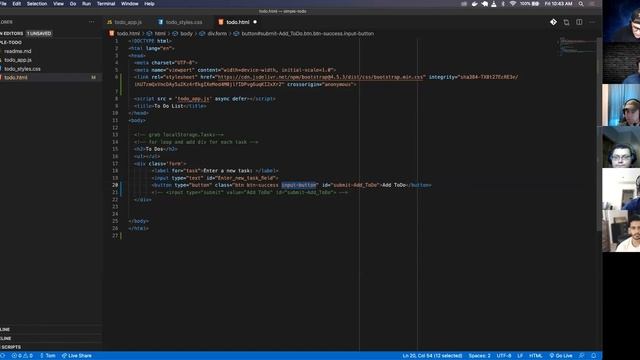The width and height of the screenshot is (640, 360).
Task: Open notifications bell in the status bar
Action: 593,356
